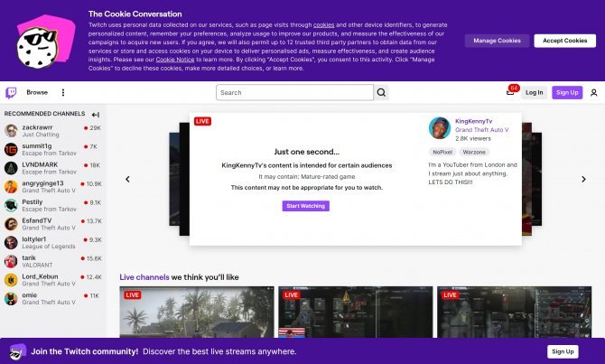The height and width of the screenshot is (364, 605).
Task: Click zackrawrr's avatar
Action: click(x=11, y=130)
